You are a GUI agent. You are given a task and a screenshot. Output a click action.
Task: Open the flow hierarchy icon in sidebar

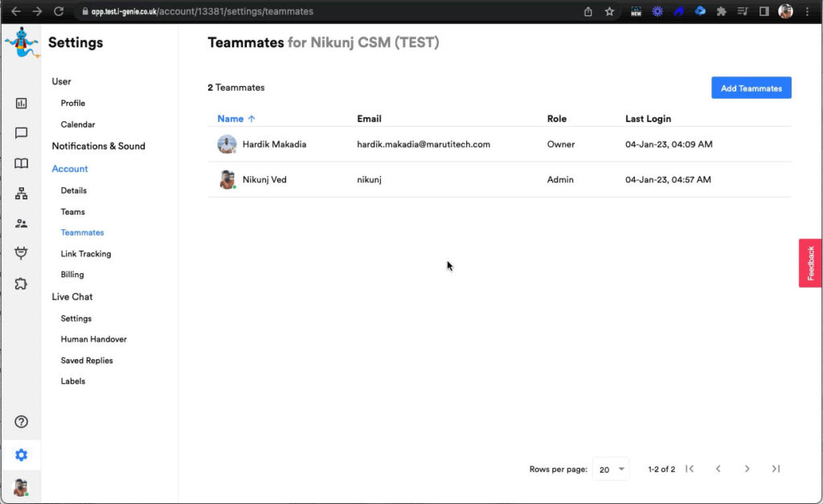(22, 194)
